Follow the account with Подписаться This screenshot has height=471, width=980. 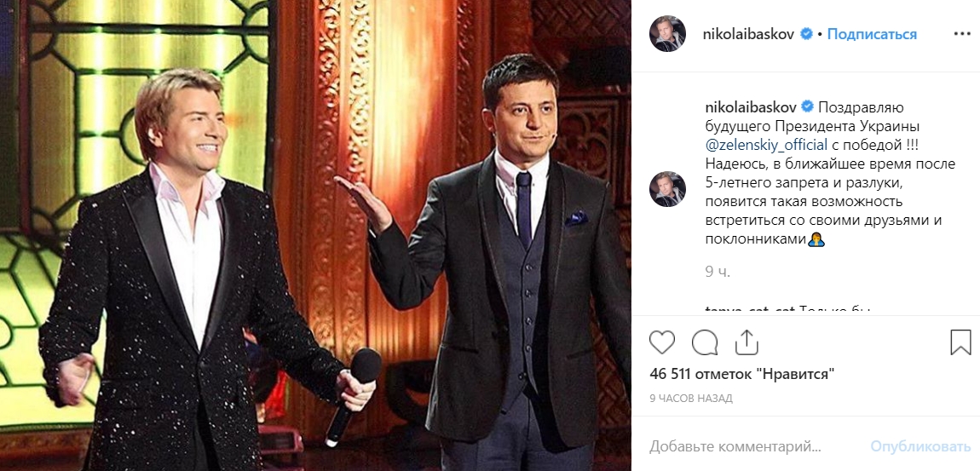[x=872, y=34]
